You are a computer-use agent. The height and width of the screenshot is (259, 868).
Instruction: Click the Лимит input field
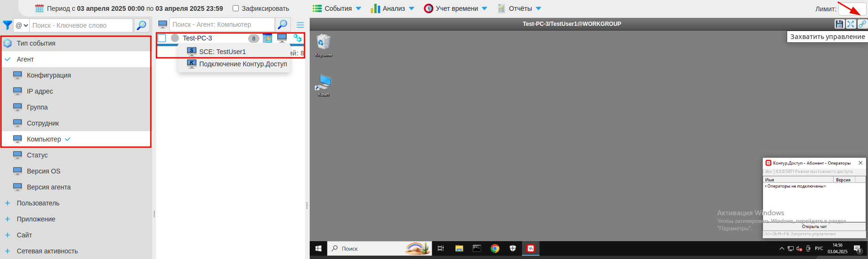(852, 9)
